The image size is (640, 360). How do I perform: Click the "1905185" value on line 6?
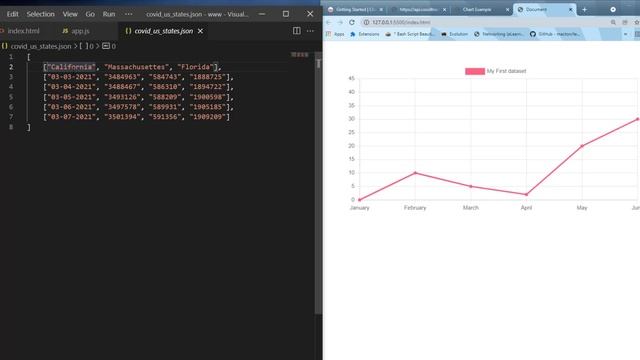click(x=207, y=107)
